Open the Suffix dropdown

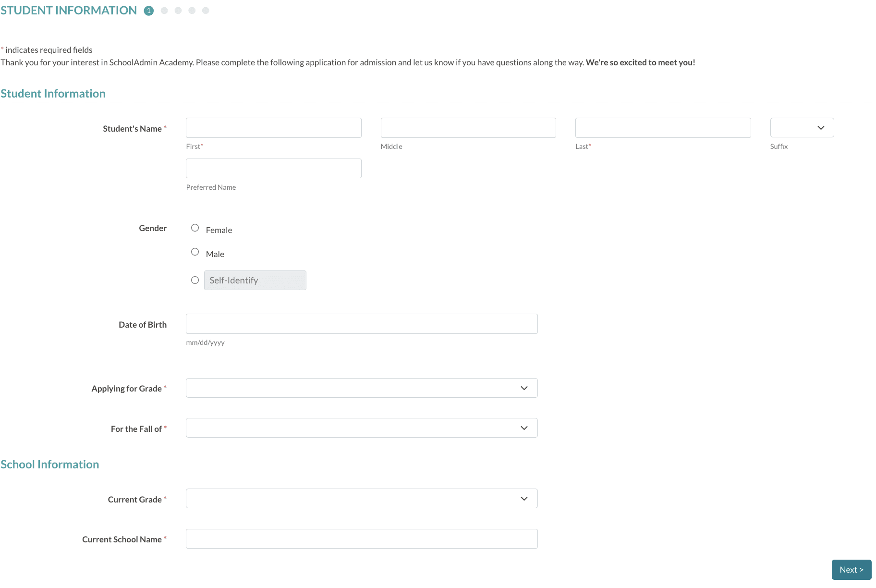click(802, 128)
